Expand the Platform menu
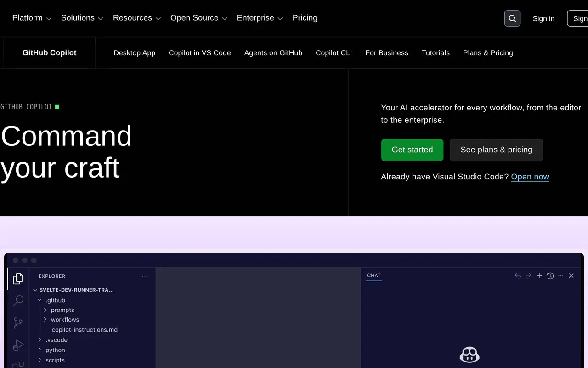 coord(32,18)
